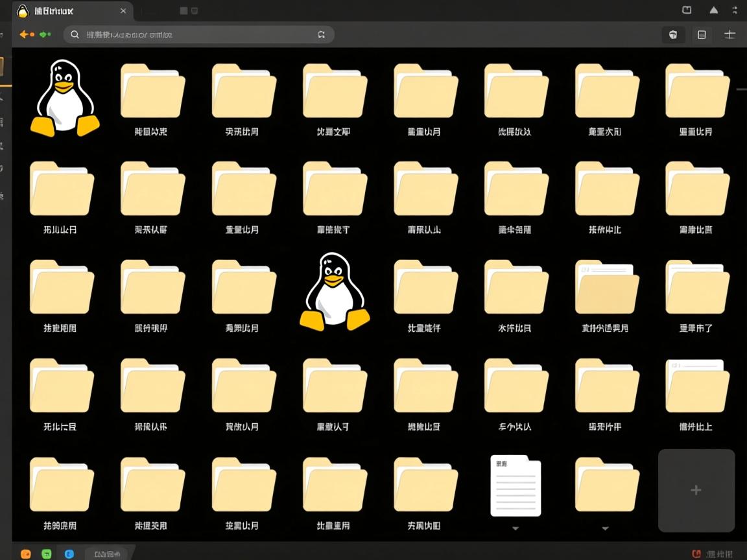Viewport: 747px width, 560px height.
Task: Expand the chevron on the lined document thumbnail
Action: [516, 528]
